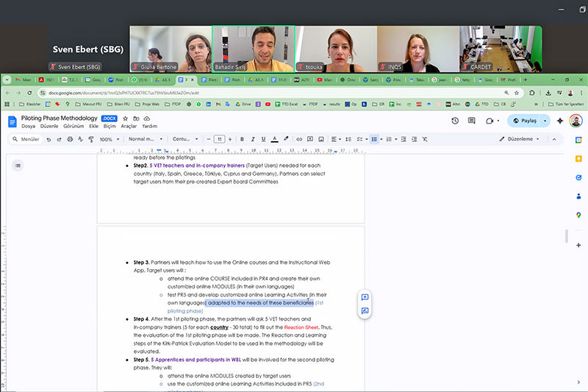Click the add comment button beside the page
Image resolution: width=588 pixels, height=392 pixels.
point(365,298)
